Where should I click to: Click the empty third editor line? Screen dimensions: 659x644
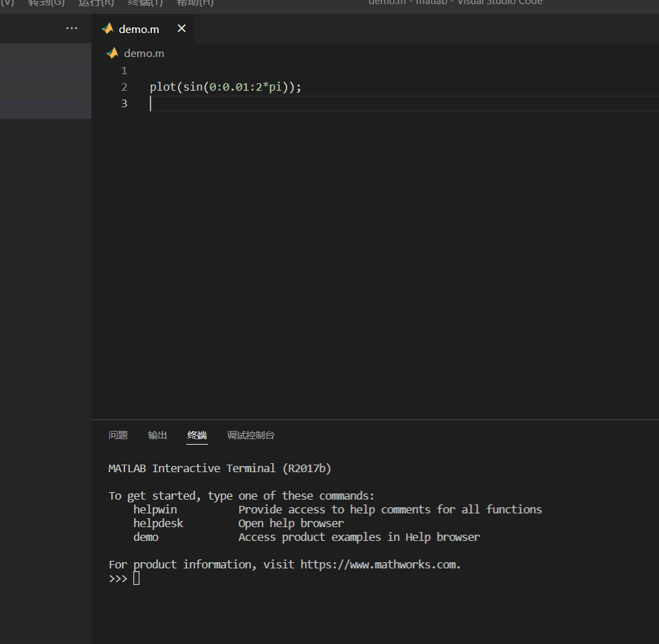click(x=403, y=103)
